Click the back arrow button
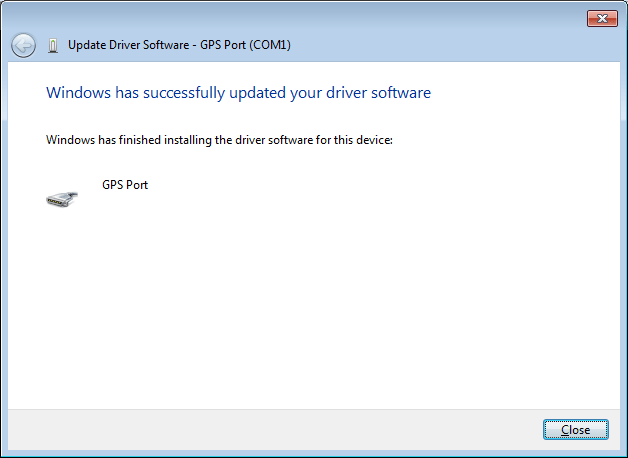628x458 pixels. point(23,45)
